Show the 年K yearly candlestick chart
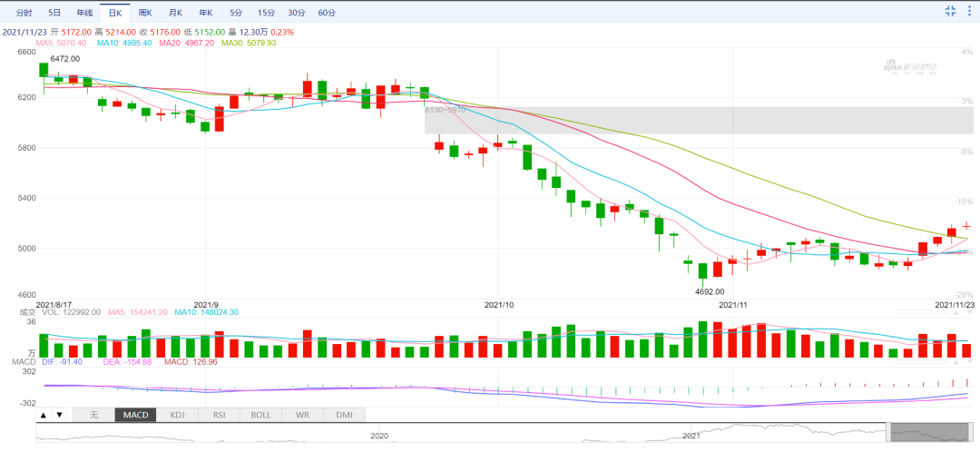This screenshot has height=462, width=980. pos(205,13)
